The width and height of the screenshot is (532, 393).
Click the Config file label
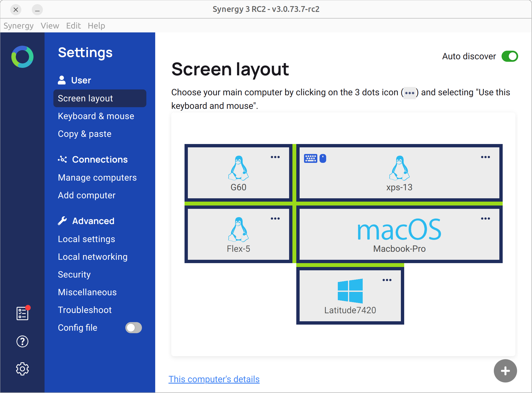pyautogui.click(x=78, y=328)
